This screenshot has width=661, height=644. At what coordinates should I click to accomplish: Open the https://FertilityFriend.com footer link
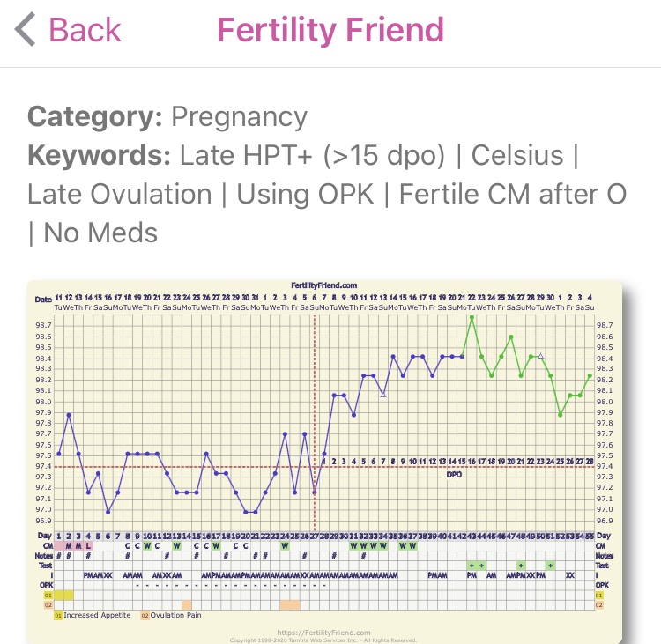point(325,633)
